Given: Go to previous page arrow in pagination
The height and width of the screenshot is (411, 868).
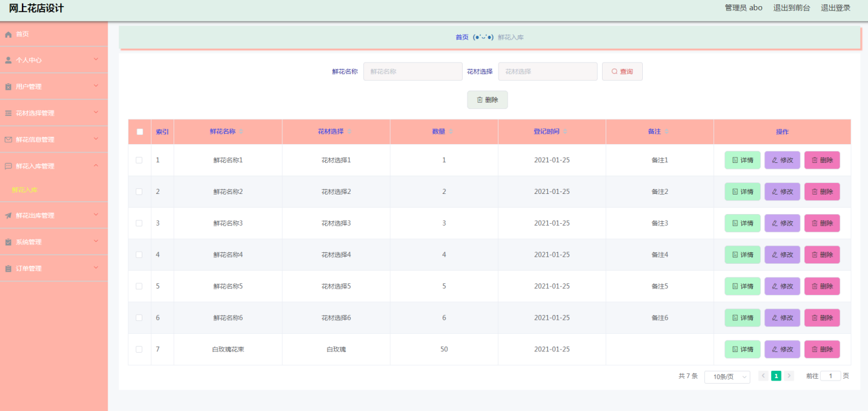Looking at the screenshot, I should point(763,376).
